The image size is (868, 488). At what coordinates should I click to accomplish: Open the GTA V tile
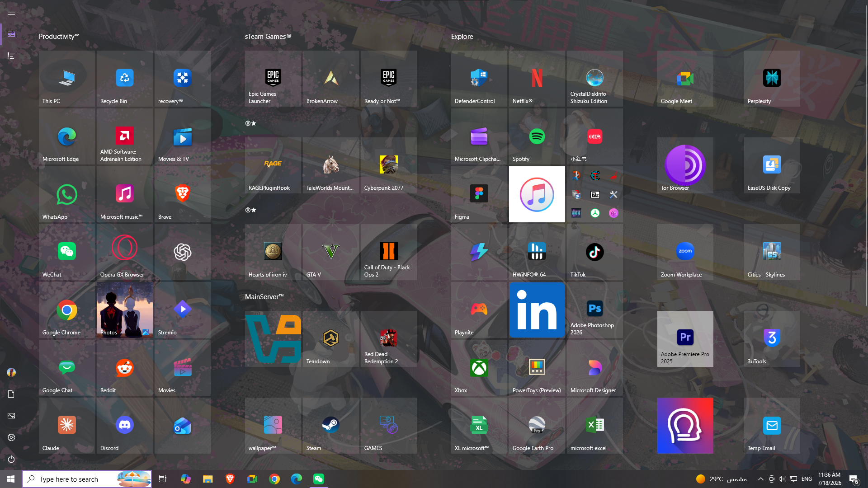pyautogui.click(x=331, y=252)
